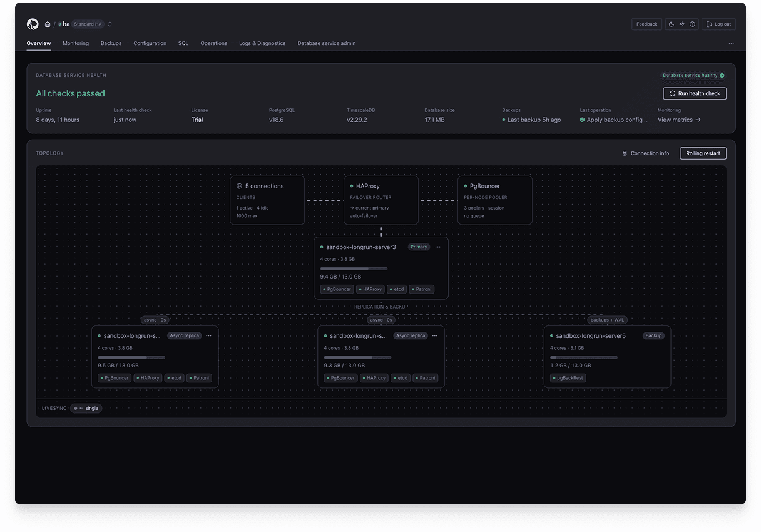Click the Run health check button

click(695, 93)
